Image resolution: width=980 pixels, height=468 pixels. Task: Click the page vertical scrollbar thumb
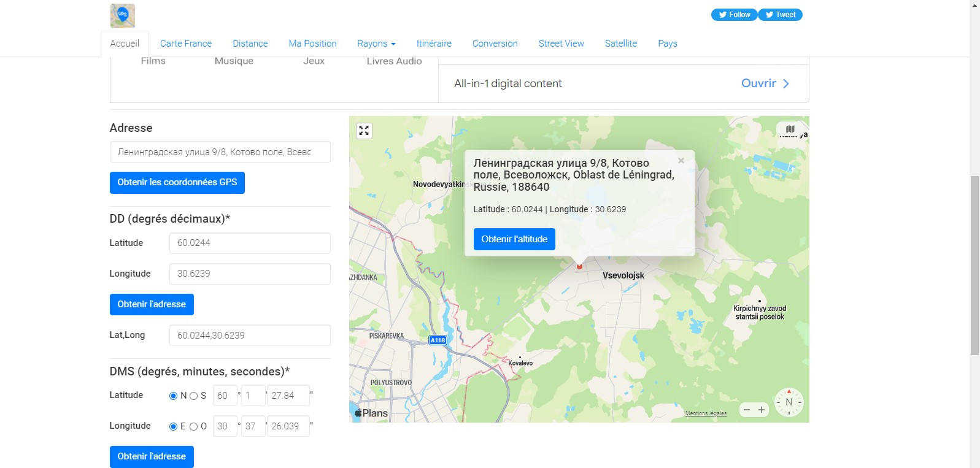coord(974,265)
